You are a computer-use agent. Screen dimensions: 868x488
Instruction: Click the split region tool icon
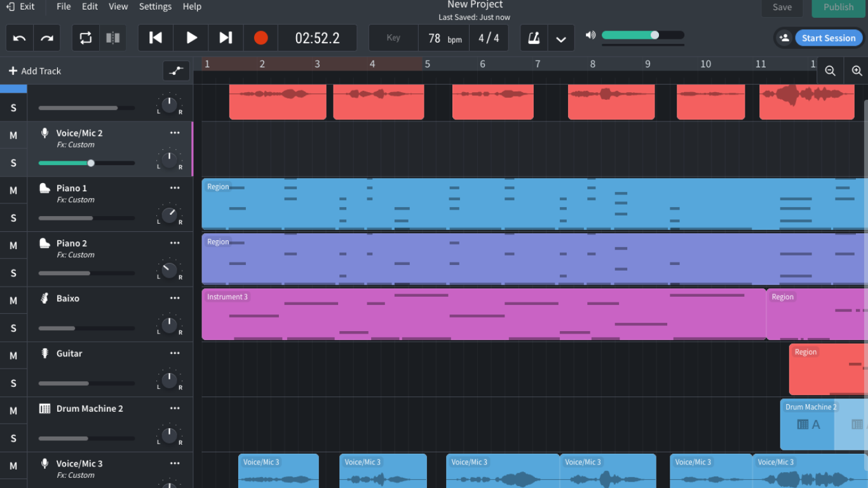coord(113,38)
